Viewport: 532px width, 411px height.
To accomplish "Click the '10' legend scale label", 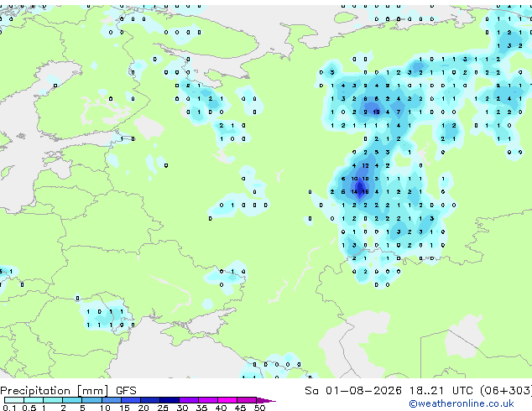I will (105, 408).
